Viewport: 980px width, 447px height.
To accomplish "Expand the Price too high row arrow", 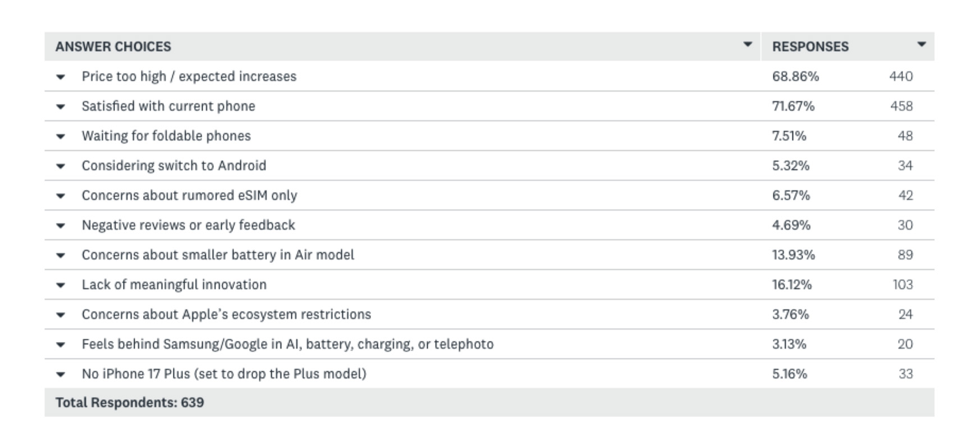I will pos(61,77).
